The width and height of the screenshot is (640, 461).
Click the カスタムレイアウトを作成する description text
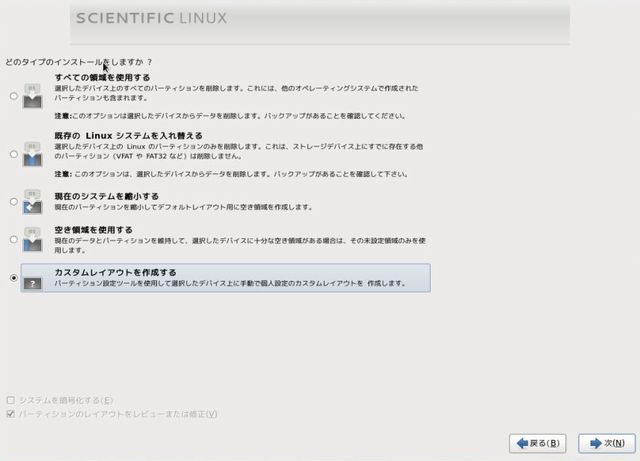pyautogui.click(x=230, y=283)
